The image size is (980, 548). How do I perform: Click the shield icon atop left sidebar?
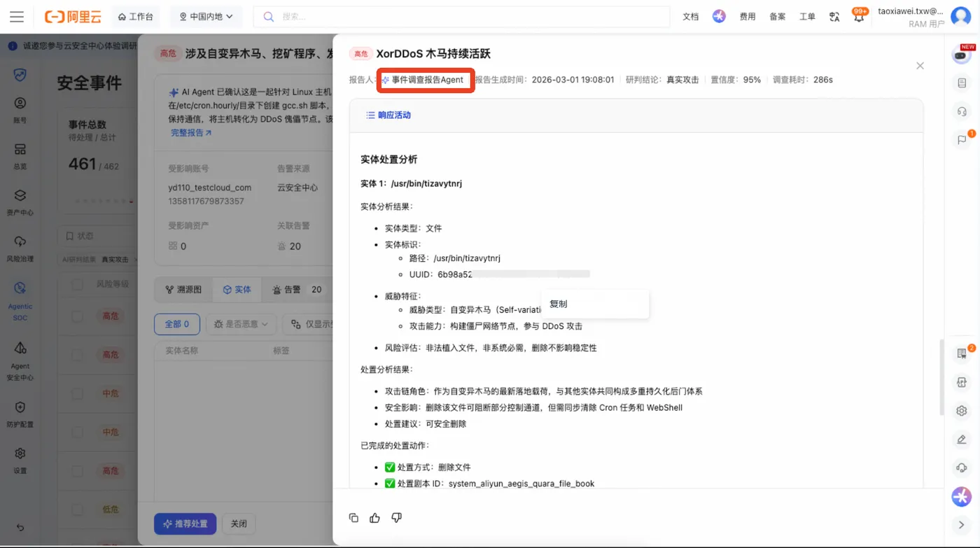(20, 75)
